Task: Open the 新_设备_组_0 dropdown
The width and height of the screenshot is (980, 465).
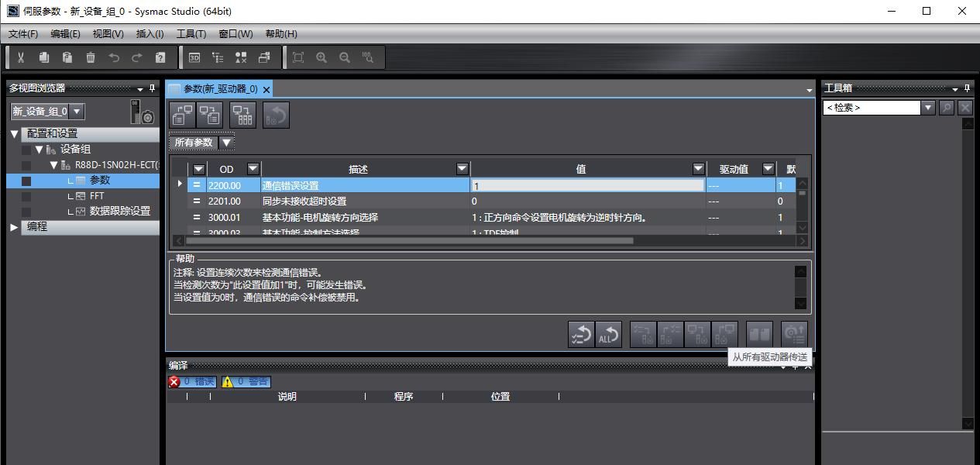Action: [77, 112]
